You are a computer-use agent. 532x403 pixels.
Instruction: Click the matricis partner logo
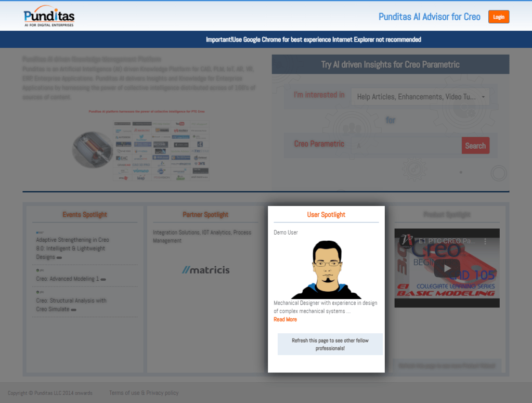click(205, 270)
